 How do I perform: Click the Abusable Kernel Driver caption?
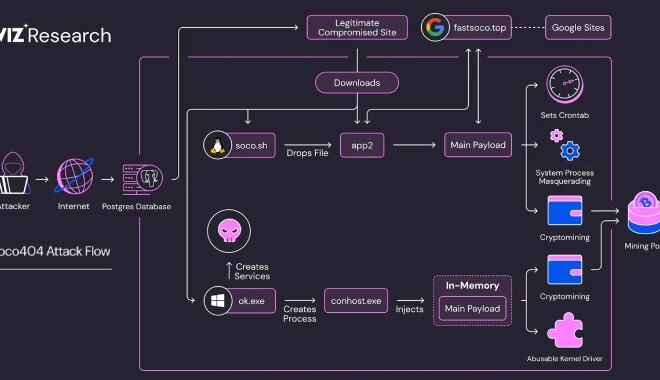click(565, 359)
